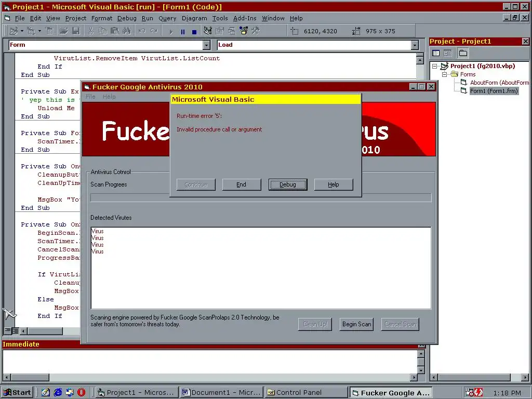532x399 pixels.
Task: Click the Opera quick launch icon
Action: point(82,393)
